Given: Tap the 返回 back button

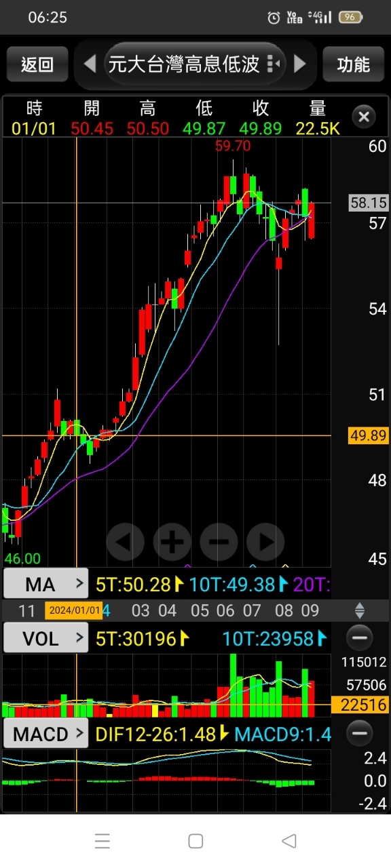Looking at the screenshot, I should [x=37, y=64].
